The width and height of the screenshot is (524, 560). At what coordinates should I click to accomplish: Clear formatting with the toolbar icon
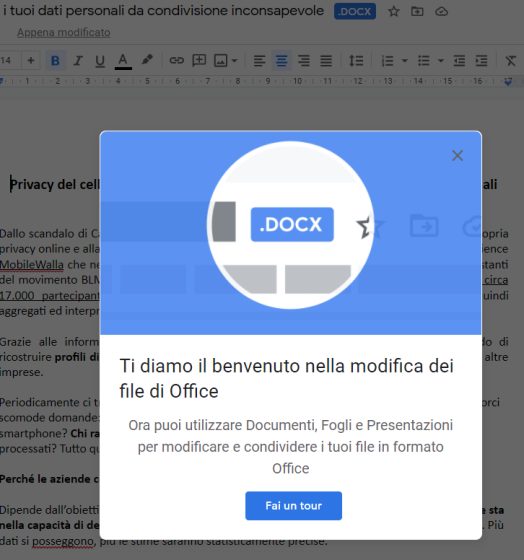[510, 60]
